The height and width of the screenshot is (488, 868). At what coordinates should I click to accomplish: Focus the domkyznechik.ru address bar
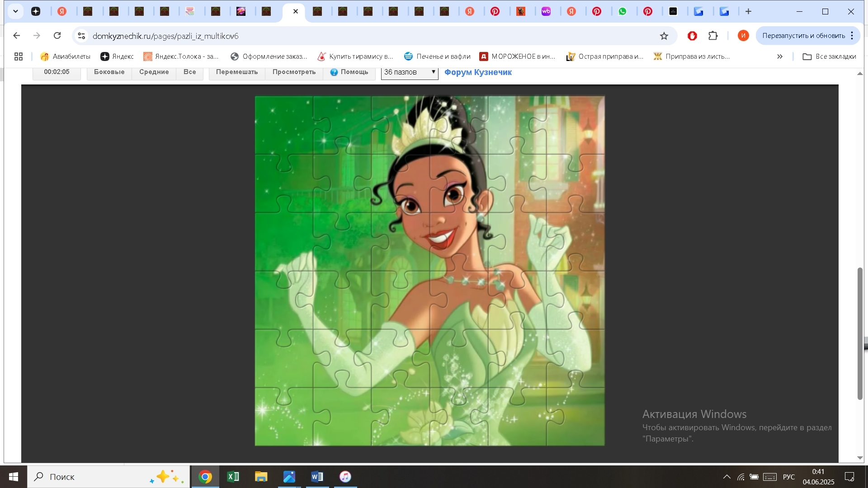pyautogui.click(x=371, y=36)
